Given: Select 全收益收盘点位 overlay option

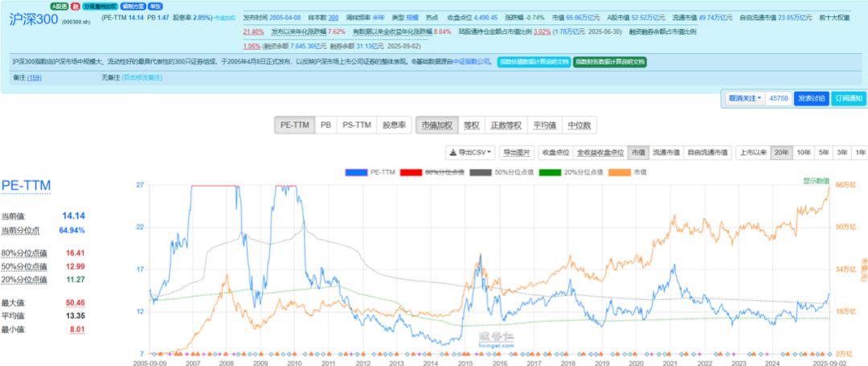Looking at the screenshot, I should (x=600, y=152).
